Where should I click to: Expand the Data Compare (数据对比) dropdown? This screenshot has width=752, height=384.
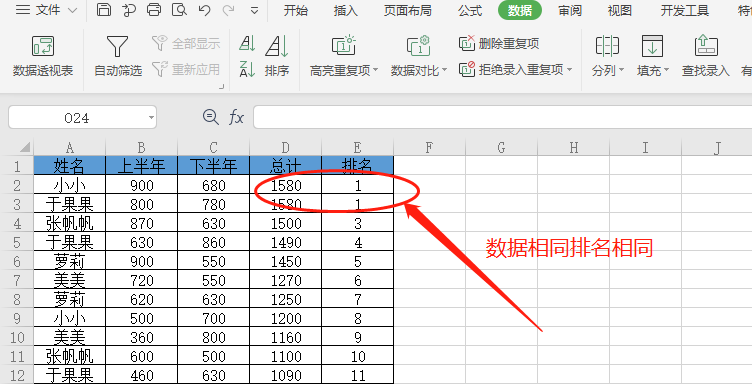pos(444,70)
